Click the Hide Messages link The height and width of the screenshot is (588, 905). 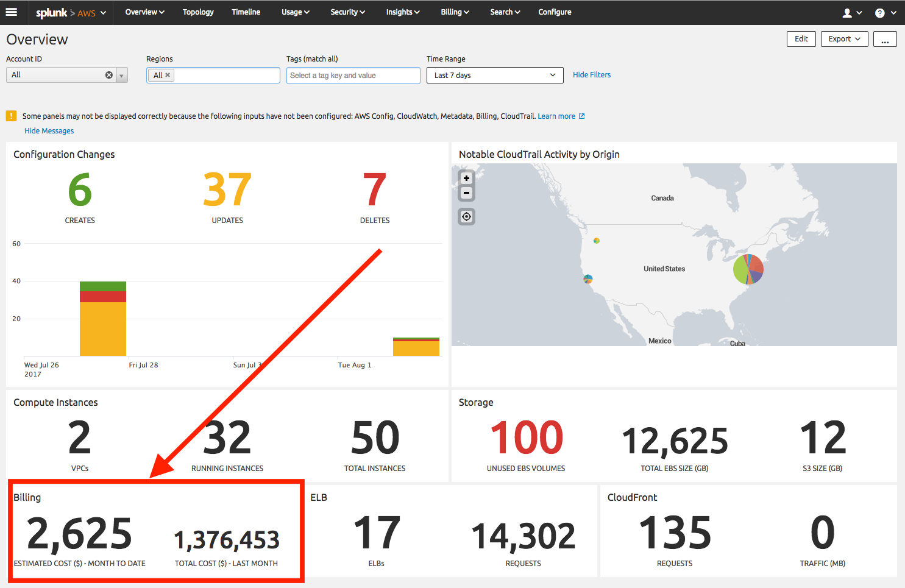49,131
